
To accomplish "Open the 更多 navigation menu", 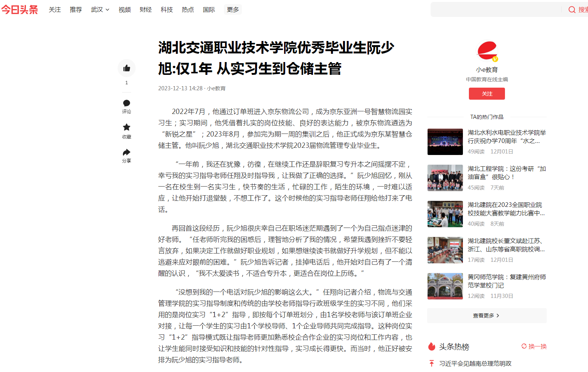I will [233, 10].
